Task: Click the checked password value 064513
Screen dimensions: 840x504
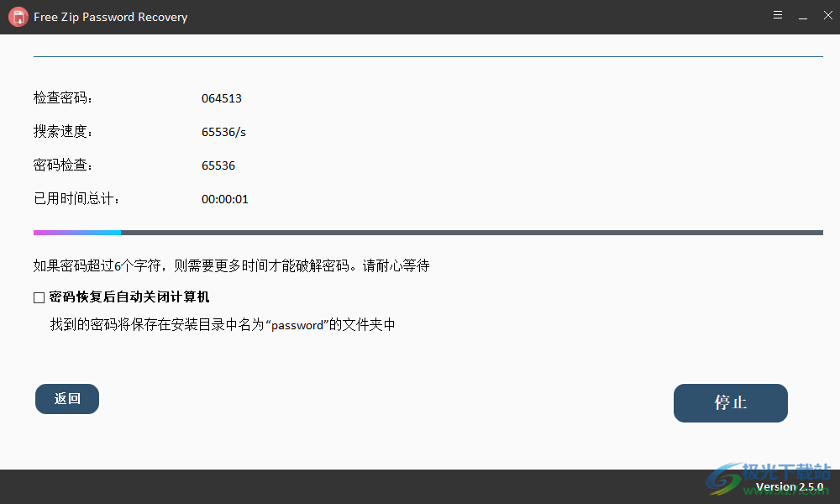Action: pyautogui.click(x=221, y=98)
